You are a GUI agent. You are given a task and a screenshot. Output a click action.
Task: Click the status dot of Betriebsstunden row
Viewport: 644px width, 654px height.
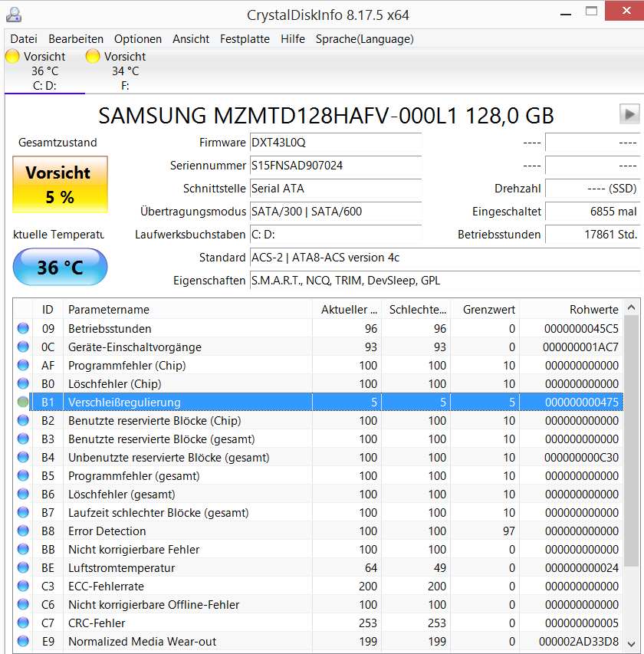pos(23,328)
